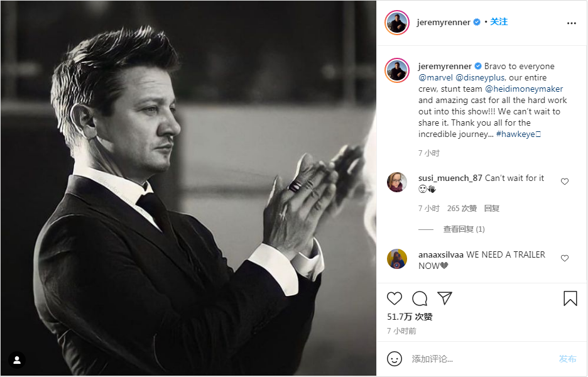Reply to susi_muench_87 via 回复
Screen dimensions: 588x377
[x=492, y=209]
